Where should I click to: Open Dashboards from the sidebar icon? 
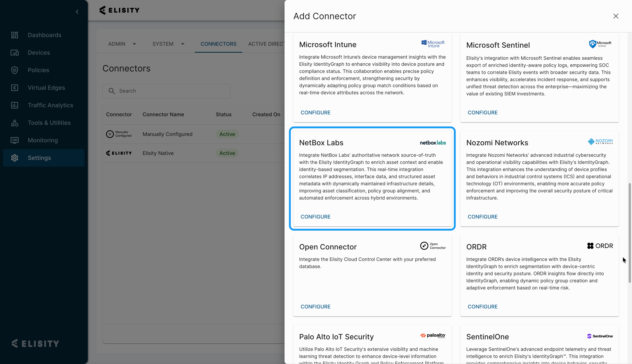[x=14, y=35]
